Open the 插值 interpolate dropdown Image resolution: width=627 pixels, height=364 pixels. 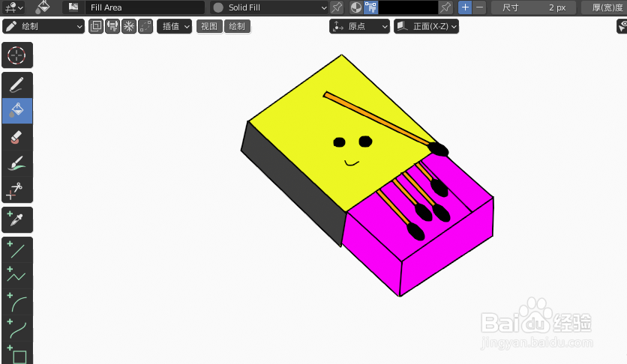tap(174, 26)
